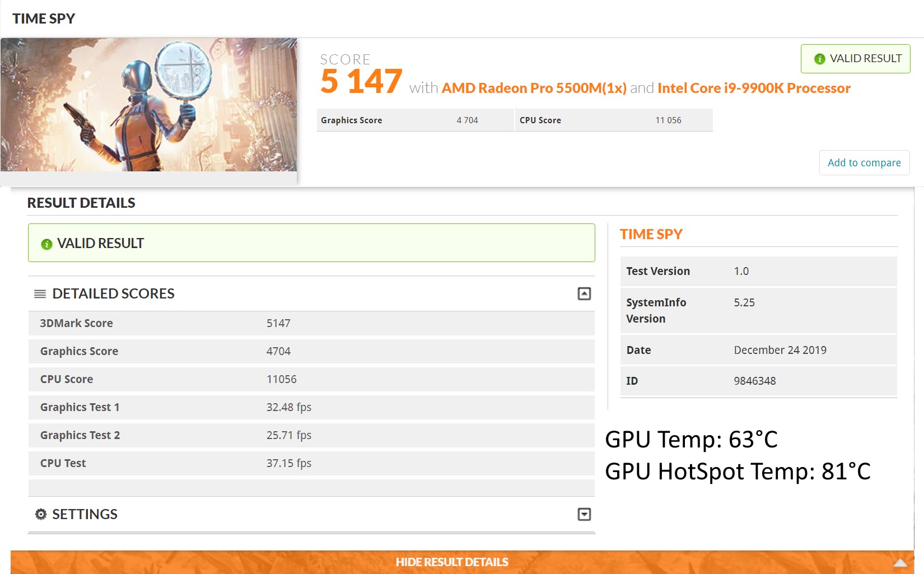Image resolution: width=924 pixels, height=574 pixels.
Task: Select the Graphics Test 1 row
Action: tap(311, 407)
